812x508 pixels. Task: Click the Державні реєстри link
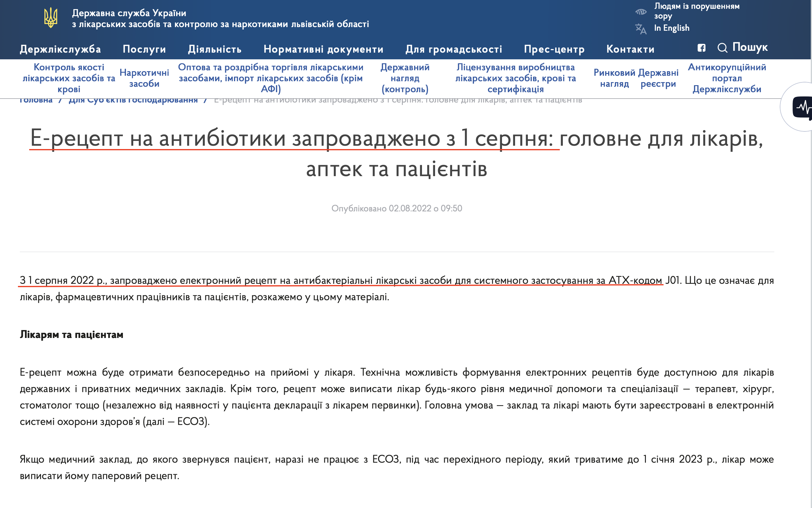tap(659, 78)
